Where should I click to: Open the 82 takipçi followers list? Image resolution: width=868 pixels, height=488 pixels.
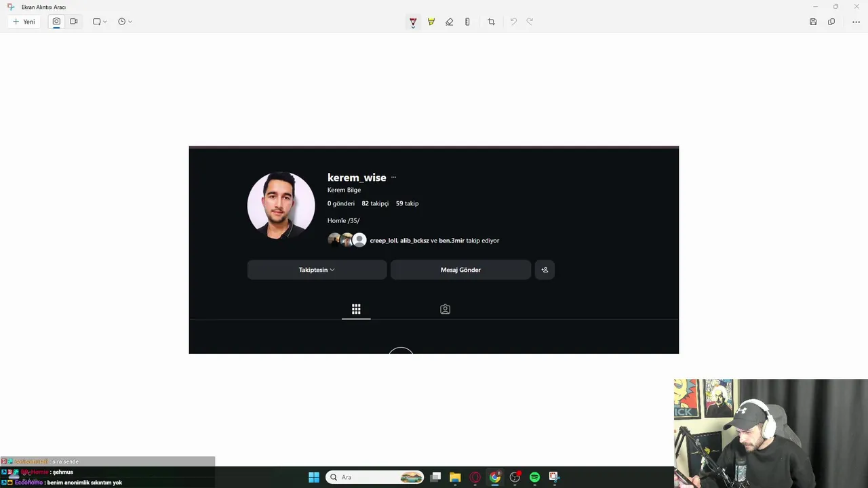375,203
